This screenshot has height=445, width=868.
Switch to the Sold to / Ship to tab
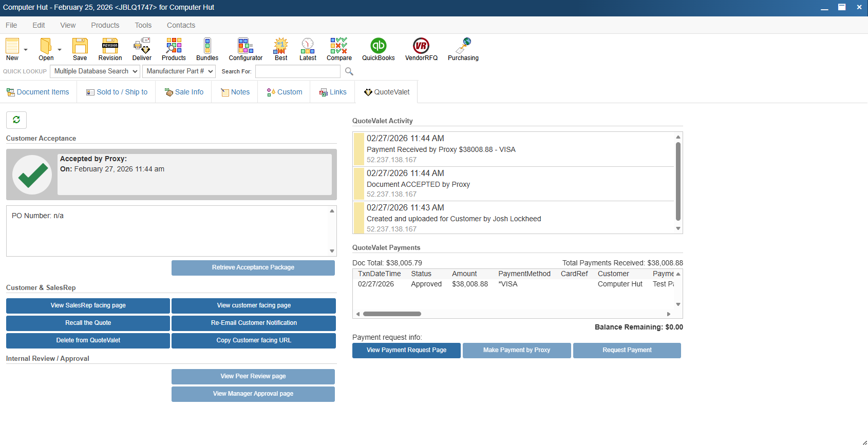point(117,92)
